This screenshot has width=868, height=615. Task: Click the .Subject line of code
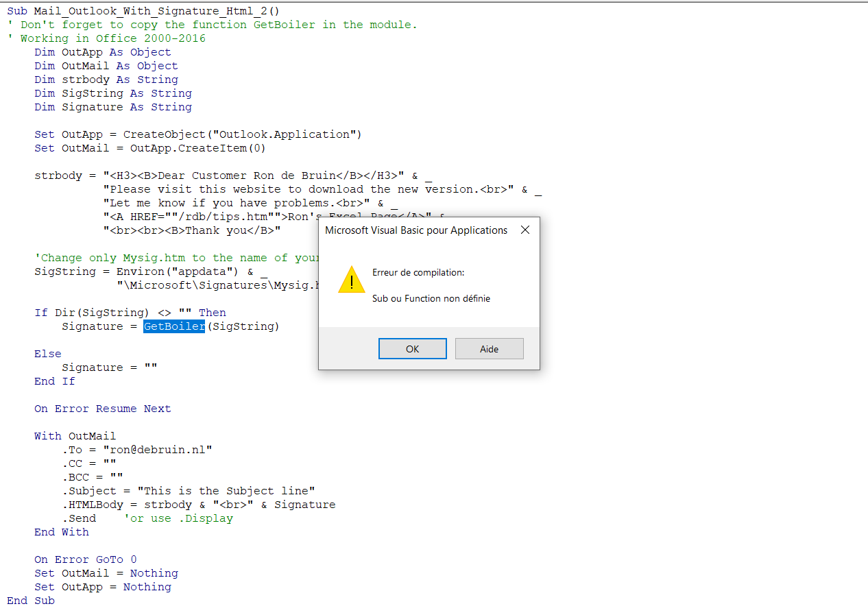pyautogui.click(x=189, y=491)
